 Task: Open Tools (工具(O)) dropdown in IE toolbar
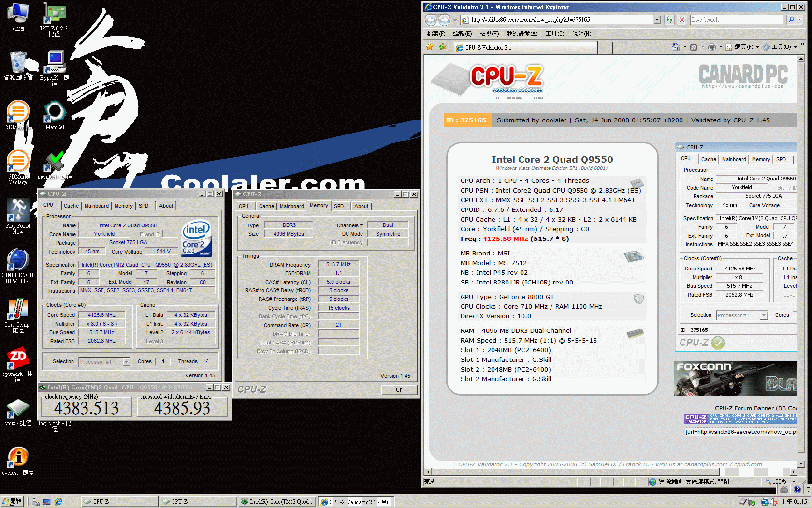[780, 47]
